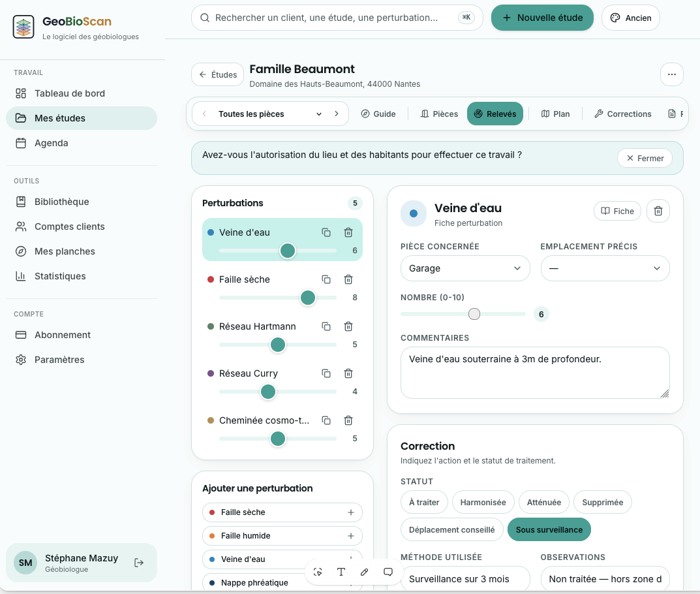Image resolution: width=700 pixels, height=594 pixels.
Task: Click the Nouvelle étude button
Action: click(x=542, y=18)
